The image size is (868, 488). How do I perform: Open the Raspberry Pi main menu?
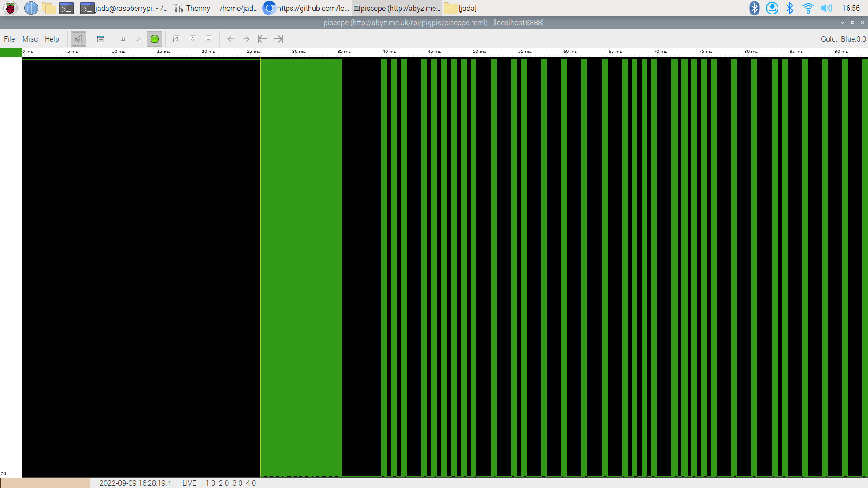(x=10, y=8)
